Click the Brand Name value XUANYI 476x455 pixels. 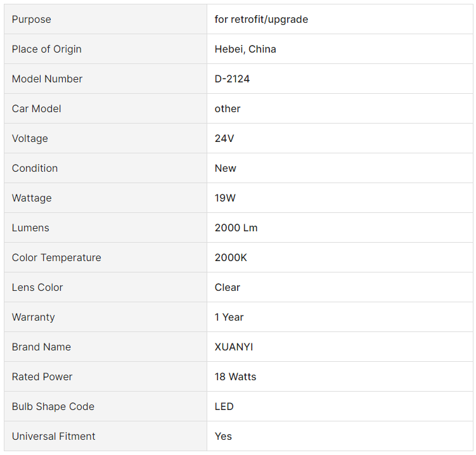click(234, 347)
